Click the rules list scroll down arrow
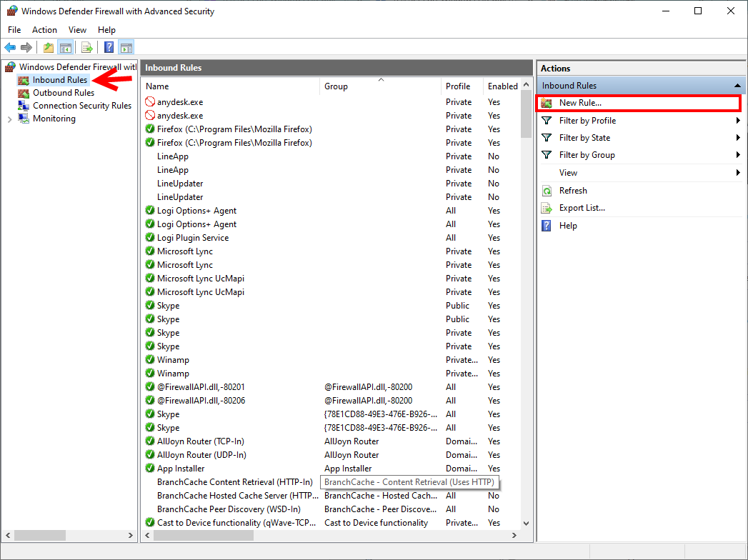This screenshot has height=560, width=748. [527, 524]
